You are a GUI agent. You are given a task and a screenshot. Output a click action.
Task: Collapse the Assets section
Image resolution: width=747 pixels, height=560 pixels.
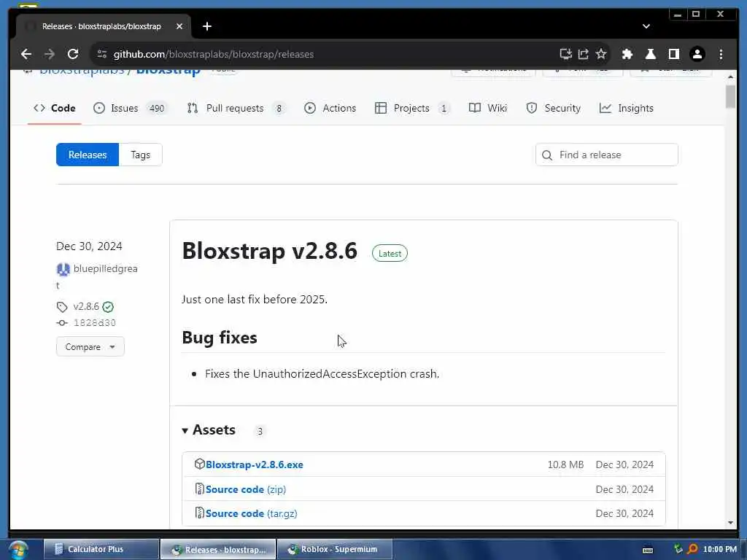[209, 430]
